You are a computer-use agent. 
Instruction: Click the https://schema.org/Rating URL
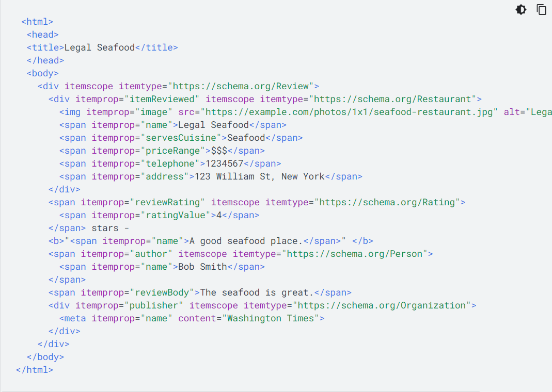click(x=387, y=202)
